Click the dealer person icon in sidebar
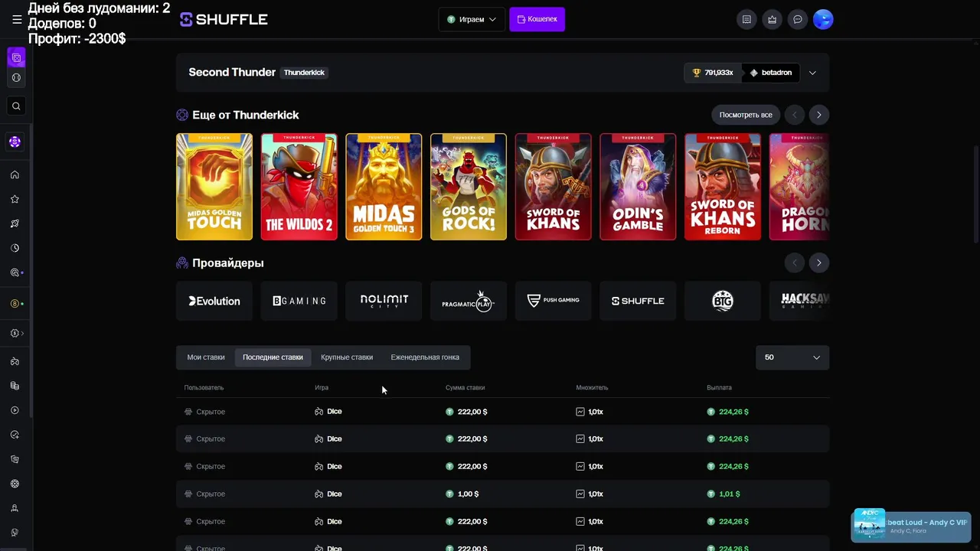The image size is (980, 551). pyautogui.click(x=15, y=508)
